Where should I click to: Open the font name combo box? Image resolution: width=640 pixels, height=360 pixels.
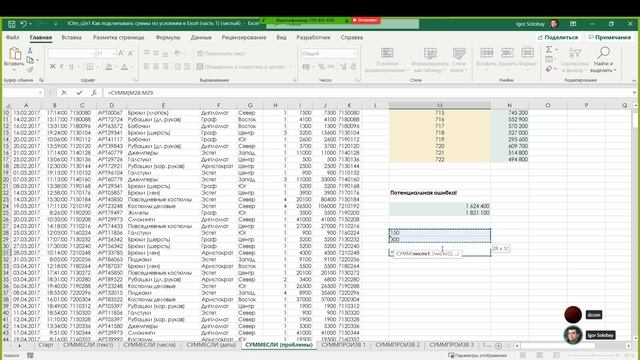(x=72, y=53)
